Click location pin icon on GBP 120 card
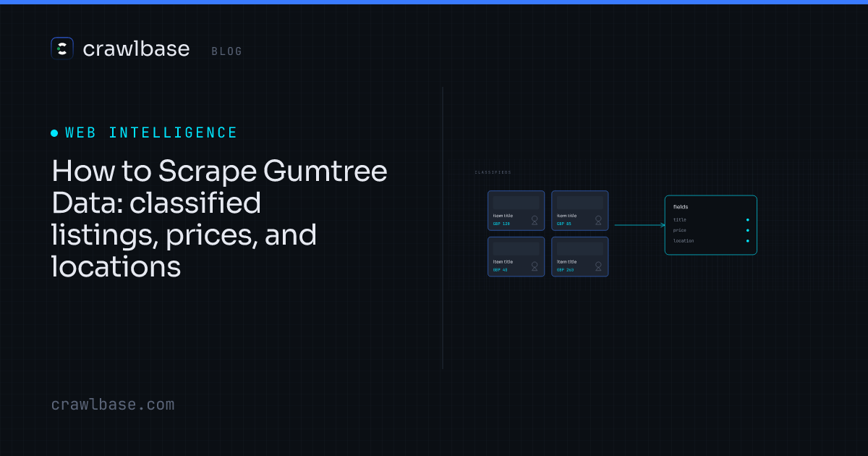The width and height of the screenshot is (868, 456). point(535,220)
